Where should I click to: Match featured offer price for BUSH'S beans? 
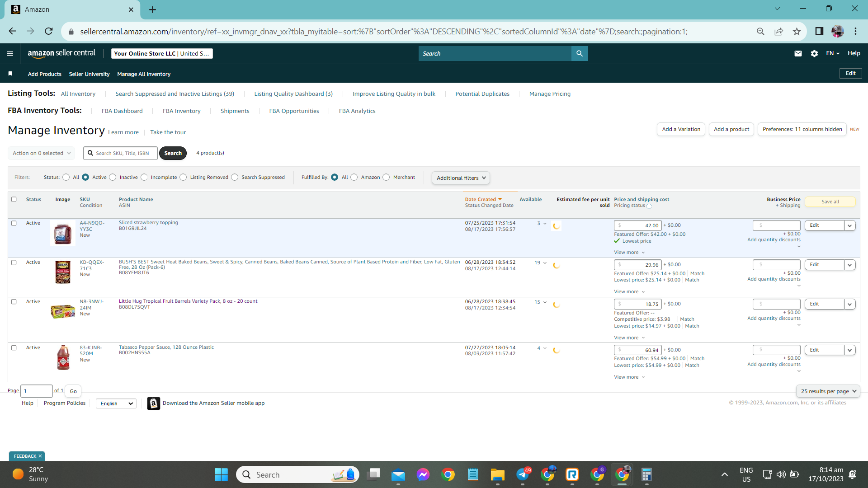(x=697, y=273)
